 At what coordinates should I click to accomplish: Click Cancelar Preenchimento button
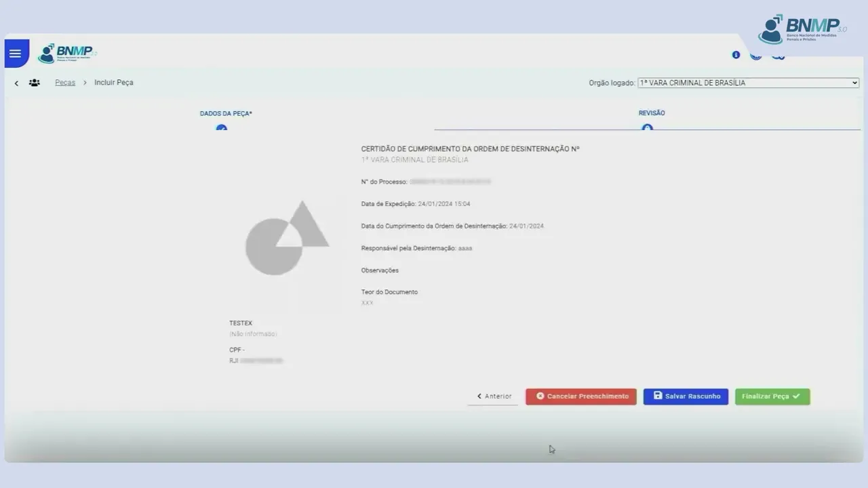(x=581, y=396)
